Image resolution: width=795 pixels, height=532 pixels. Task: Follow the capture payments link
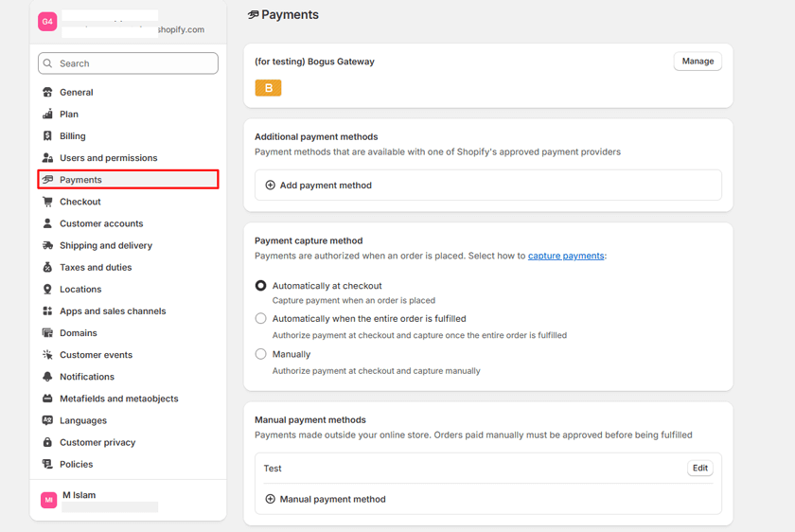(x=566, y=256)
